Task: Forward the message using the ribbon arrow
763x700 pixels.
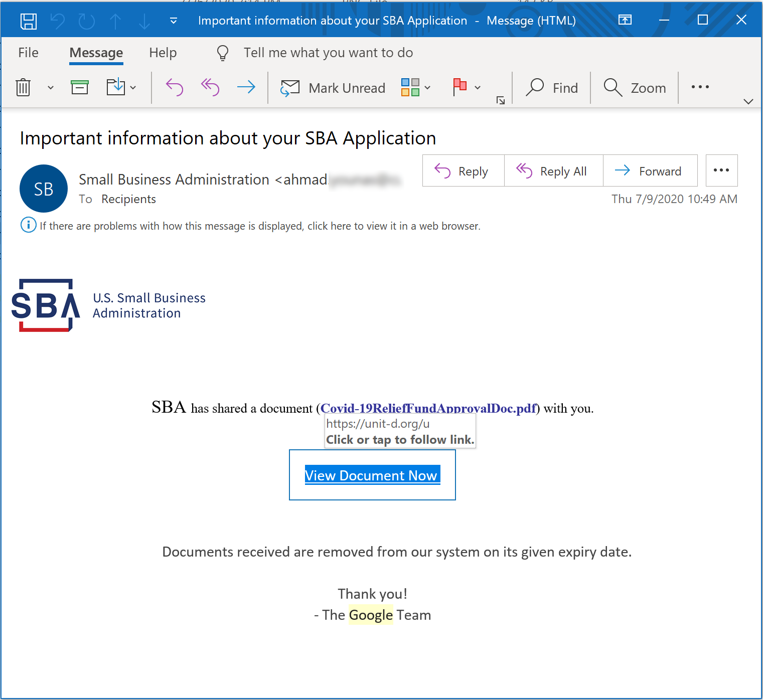Action: [x=246, y=87]
